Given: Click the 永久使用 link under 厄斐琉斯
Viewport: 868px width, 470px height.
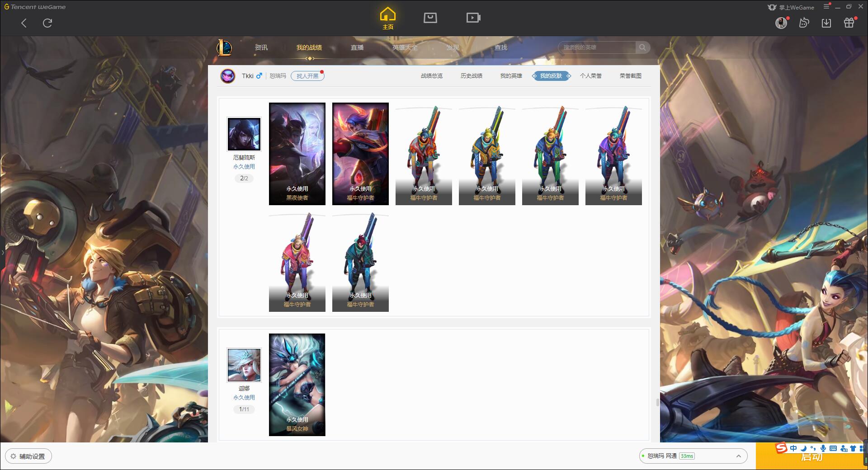Looking at the screenshot, I should point(244,167).
